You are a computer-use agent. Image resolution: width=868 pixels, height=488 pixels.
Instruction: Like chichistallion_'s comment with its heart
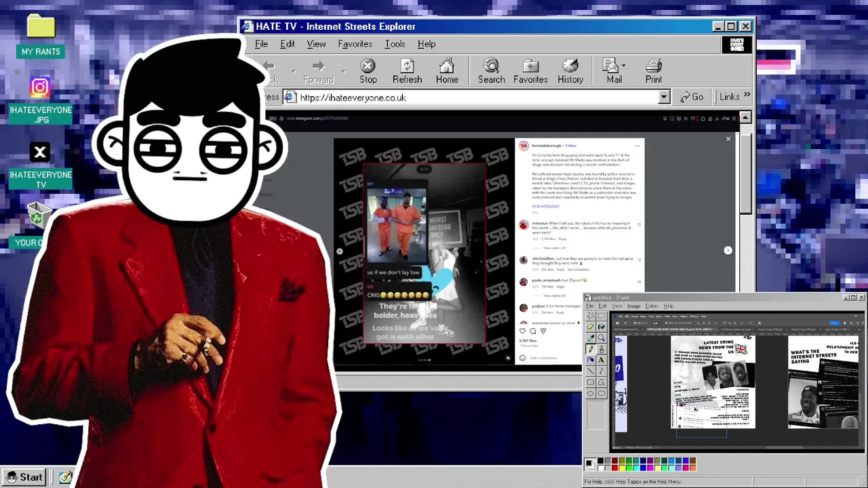639,260
